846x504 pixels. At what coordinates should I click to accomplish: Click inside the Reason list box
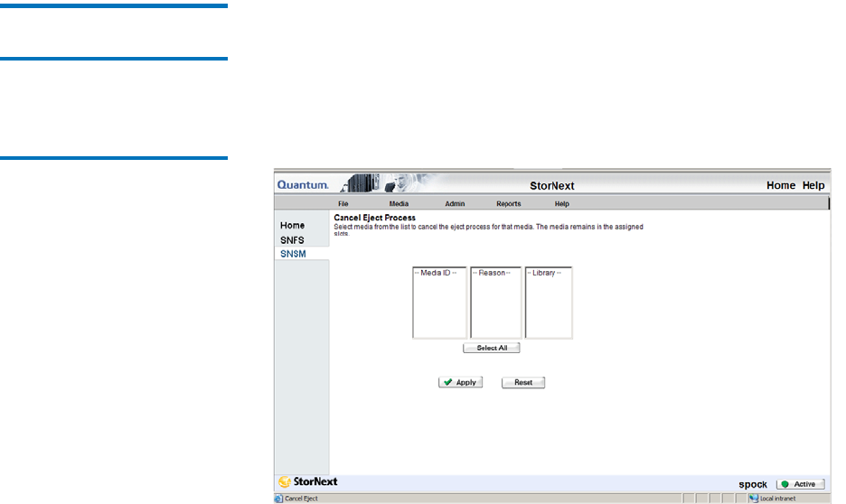coord(496,303)
